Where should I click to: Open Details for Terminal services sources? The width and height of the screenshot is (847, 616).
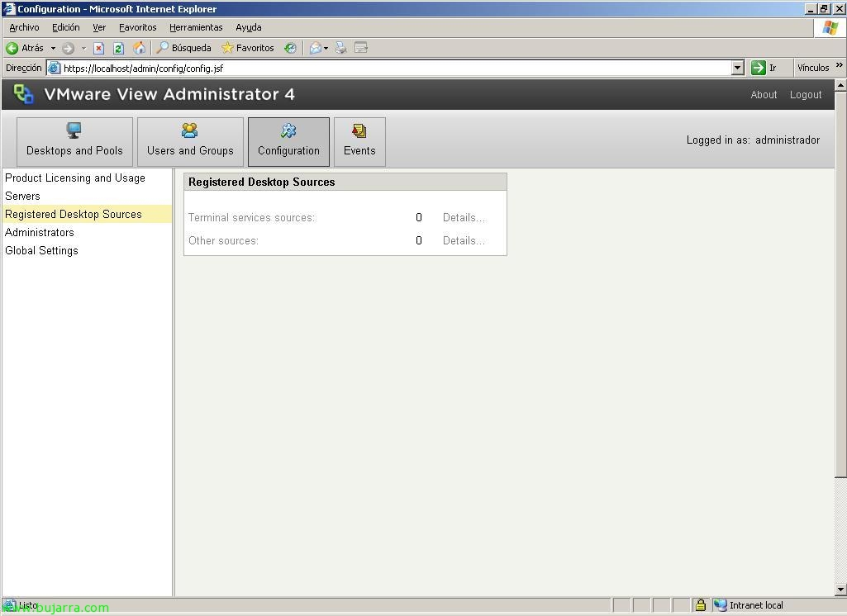464,217
